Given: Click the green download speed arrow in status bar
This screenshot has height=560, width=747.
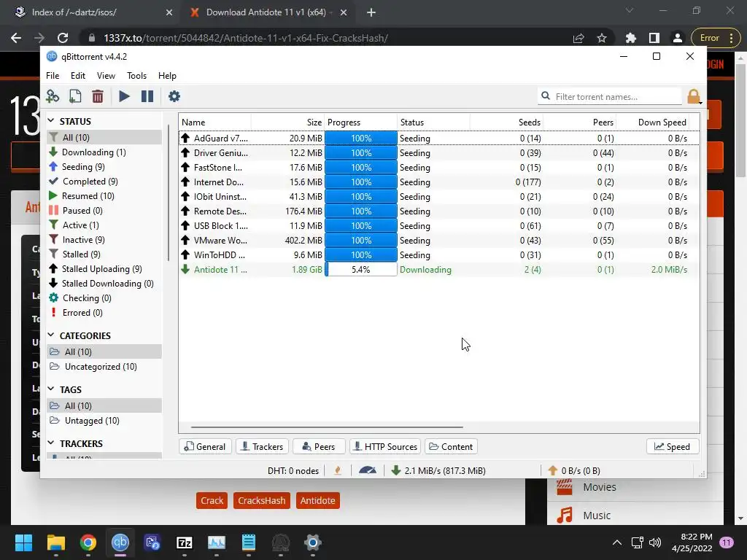Looking at the screenshot, I should click(x=395, y=470).
